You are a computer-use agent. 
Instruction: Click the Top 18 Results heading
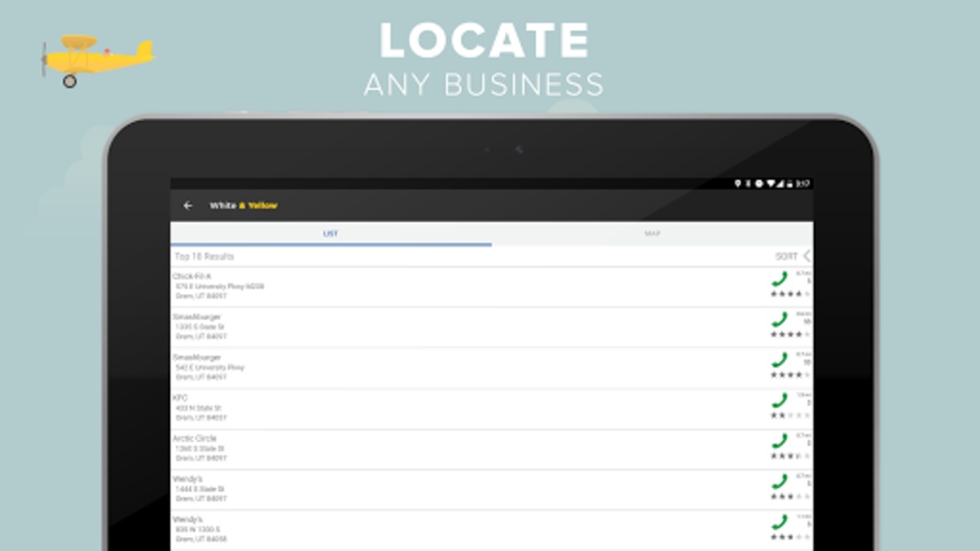coord(205,257)
